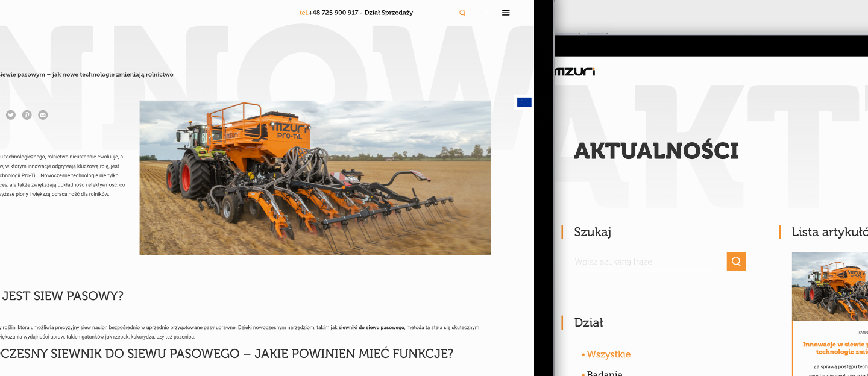The width and height of the screenshot is (868, 376).
Task: Click 'siewniki do siewu pasowego' bold link
Action: point(371,327)
